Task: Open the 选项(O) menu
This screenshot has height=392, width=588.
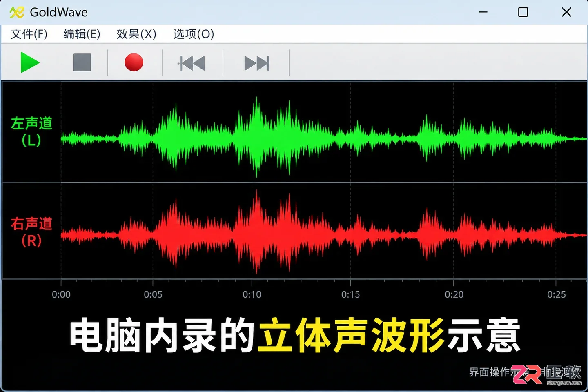Action: click(x=194, y=34)
